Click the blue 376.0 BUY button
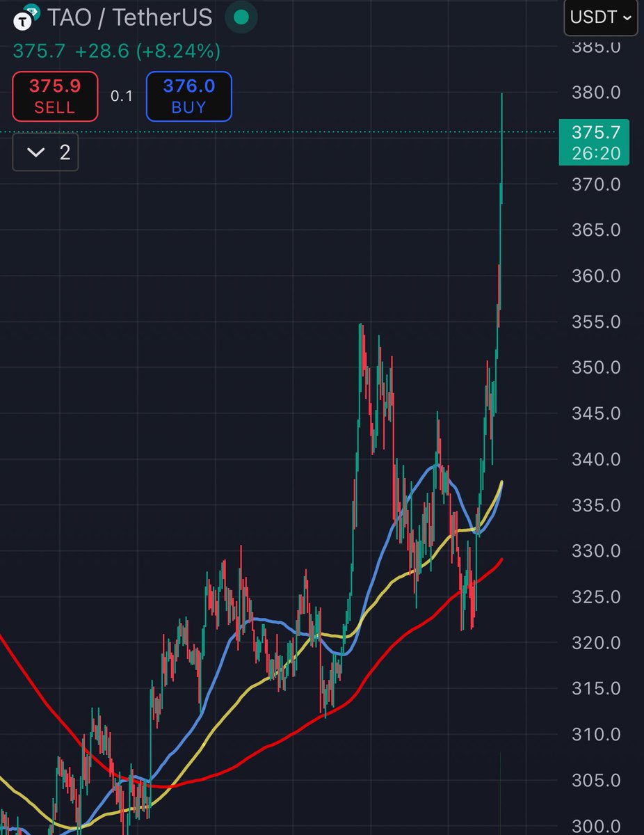644x835 pixels. (x=188, y=96)
